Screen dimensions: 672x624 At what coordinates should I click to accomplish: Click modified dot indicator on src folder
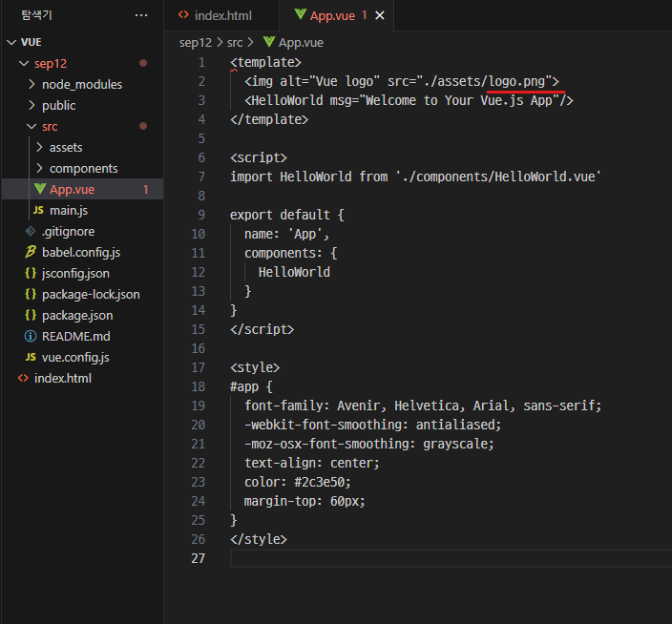(143, 126)
